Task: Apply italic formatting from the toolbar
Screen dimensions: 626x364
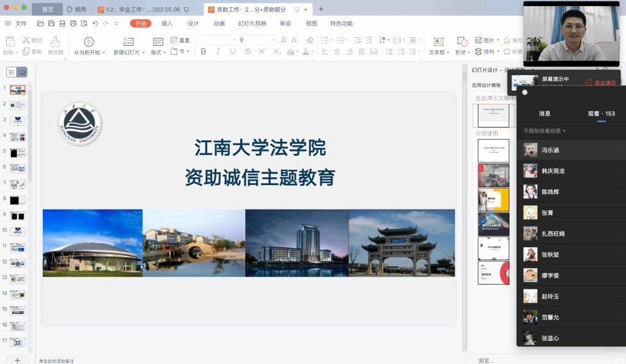Action: 218,52
